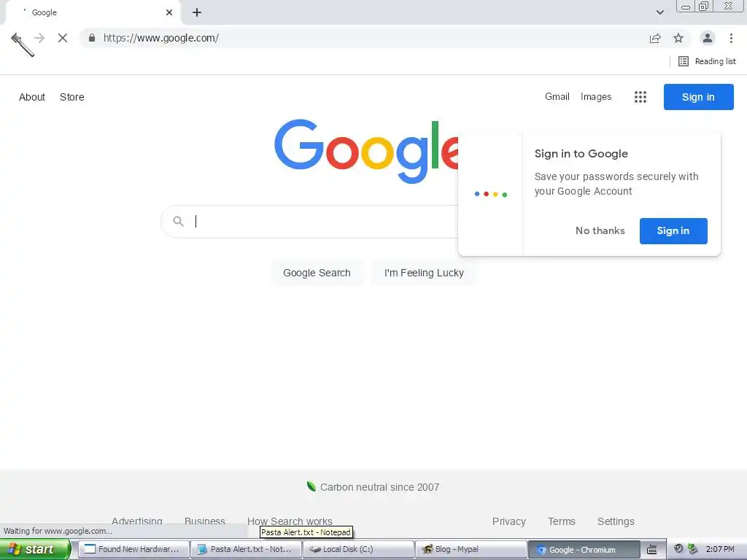Bookmark this page with the star icon
This screenshot has width=747, height=560.
pos(678,38)
